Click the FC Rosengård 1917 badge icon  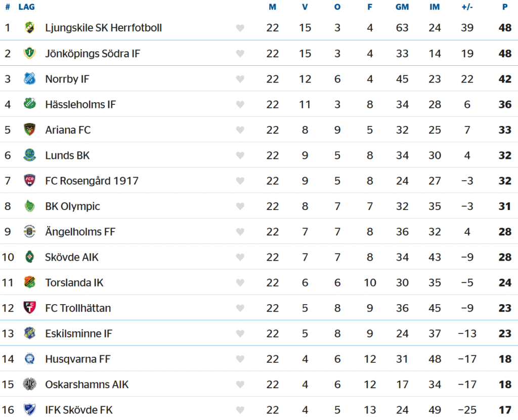click(x=29, y=181)
